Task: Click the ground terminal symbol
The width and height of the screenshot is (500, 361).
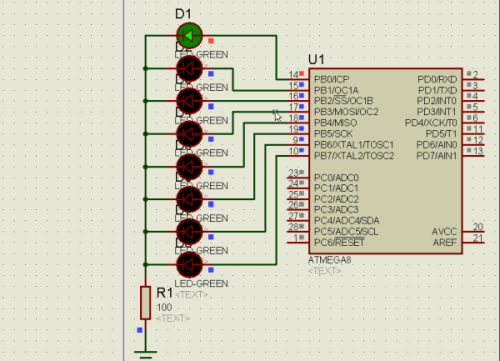Action: coord(145,354)
